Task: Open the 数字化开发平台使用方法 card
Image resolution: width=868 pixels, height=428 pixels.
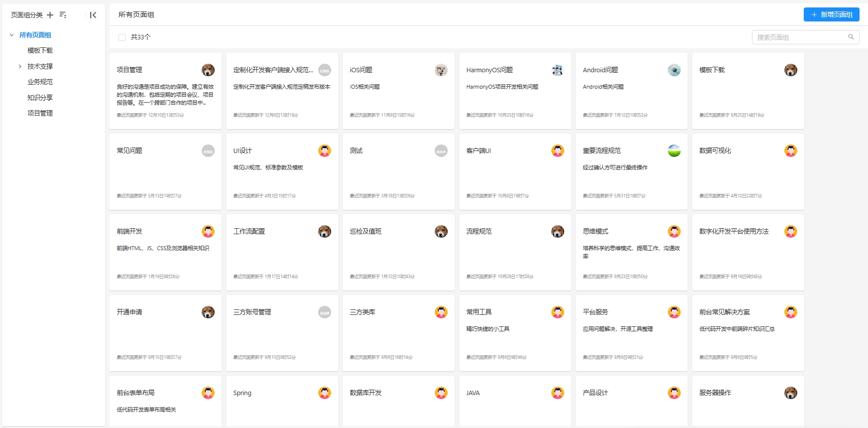Action: tap(748, 253)
